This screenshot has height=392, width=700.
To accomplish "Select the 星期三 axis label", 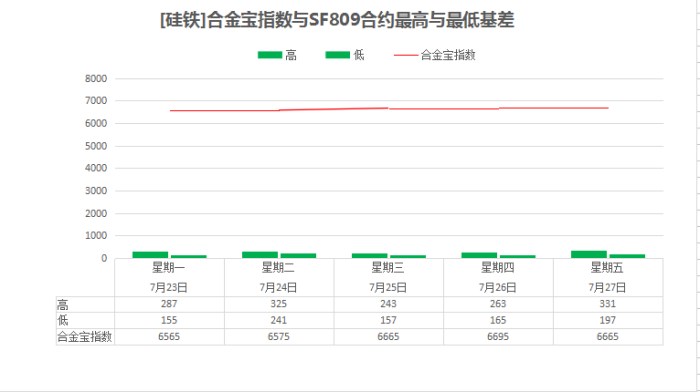I will coord(388,267).
